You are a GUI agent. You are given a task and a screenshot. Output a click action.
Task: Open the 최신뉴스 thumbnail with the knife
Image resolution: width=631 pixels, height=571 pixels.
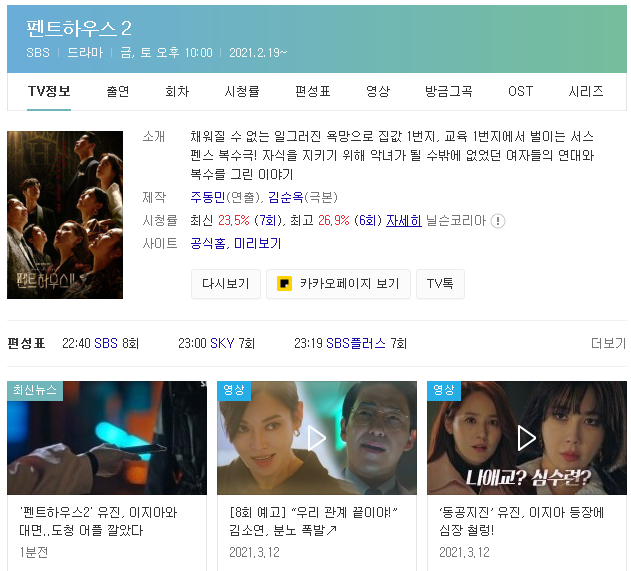click(107, 438)
